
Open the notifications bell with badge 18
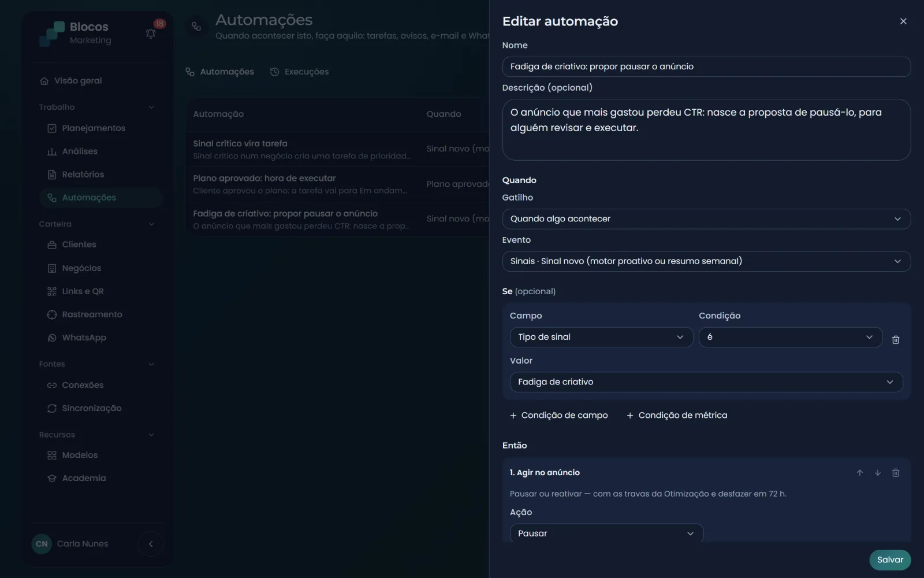(x=151, y=34)
